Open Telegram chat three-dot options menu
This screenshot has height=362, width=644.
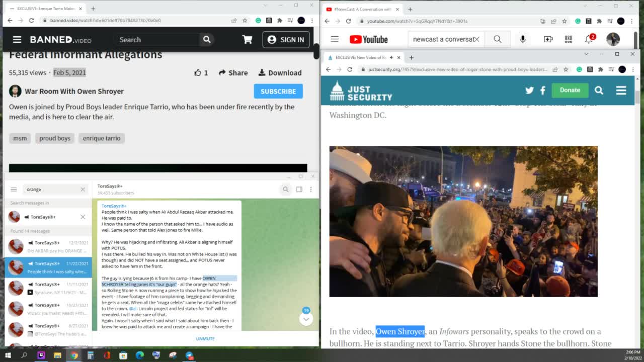click(x=311, y=190)
